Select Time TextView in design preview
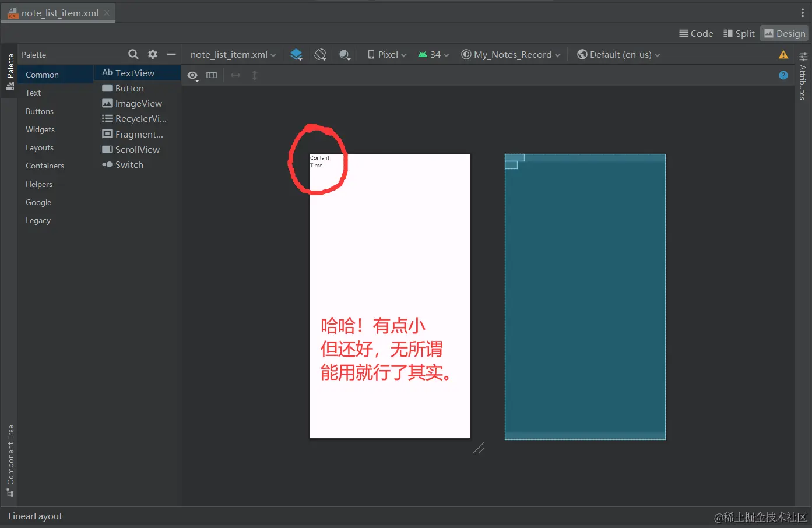The width and height of the screenshot is (812, 528). (x=316, y=166)
